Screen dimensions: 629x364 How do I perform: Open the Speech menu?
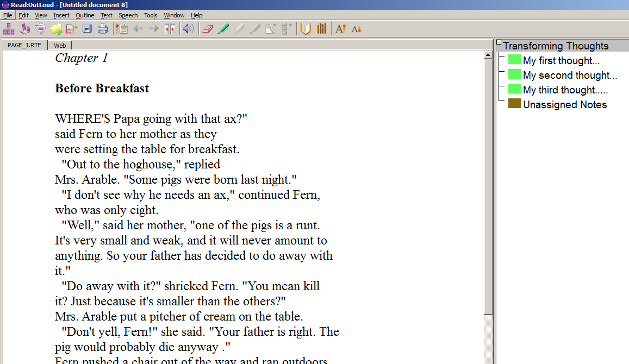point(128,15)
